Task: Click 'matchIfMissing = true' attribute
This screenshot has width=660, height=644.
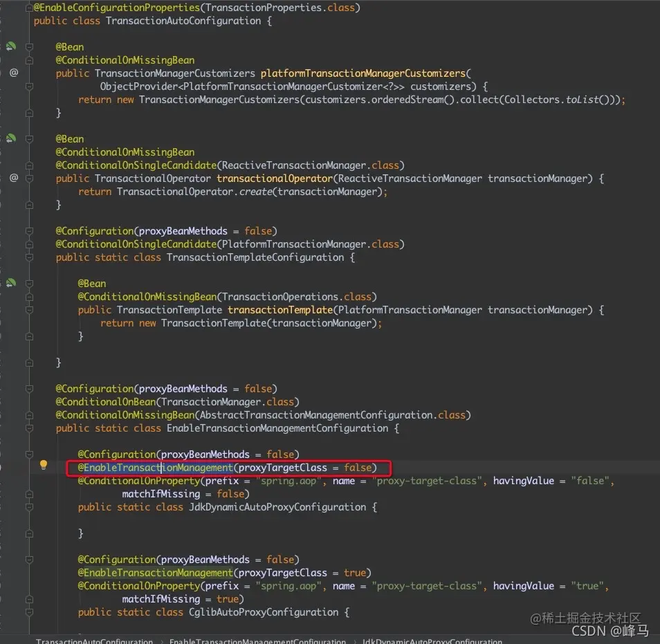Action: click(180, 599)
